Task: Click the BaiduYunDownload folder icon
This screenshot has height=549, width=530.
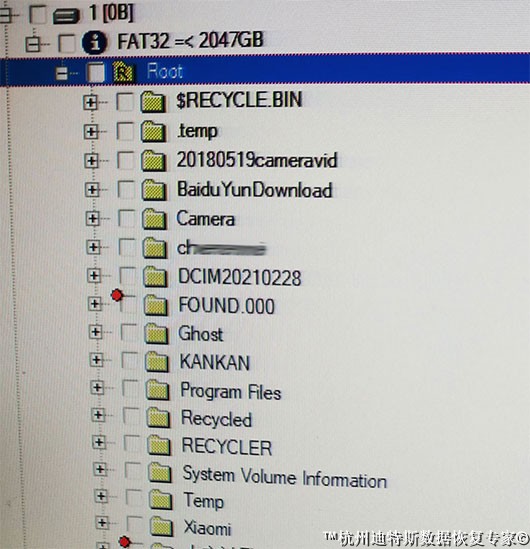Action: point(154,190)
